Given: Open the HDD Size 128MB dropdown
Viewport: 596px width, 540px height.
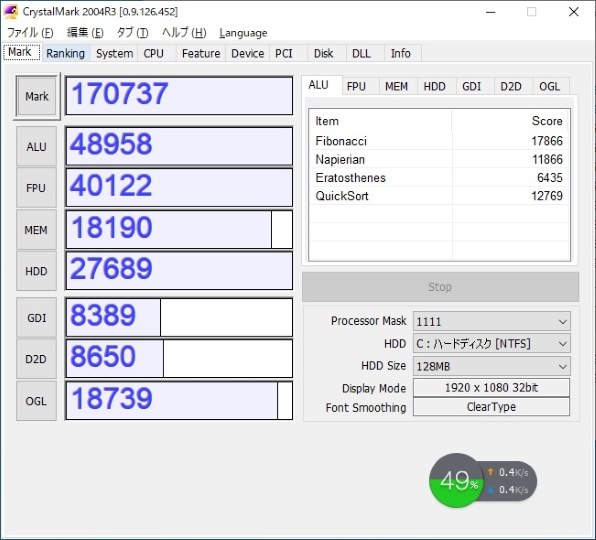Looking at the screenshot, I should [491, 366].
